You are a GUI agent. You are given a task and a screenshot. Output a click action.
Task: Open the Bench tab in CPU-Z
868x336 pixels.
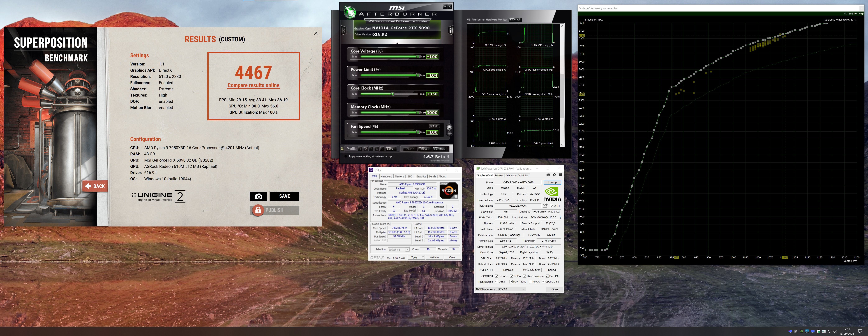click(x=432, y=176)
